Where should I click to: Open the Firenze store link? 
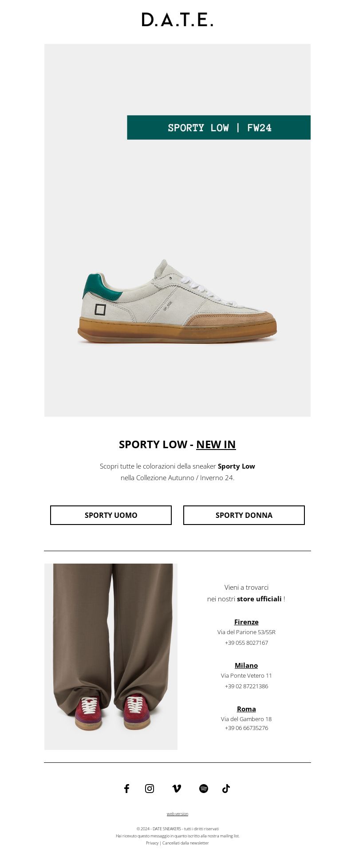[x=246, y=622]
